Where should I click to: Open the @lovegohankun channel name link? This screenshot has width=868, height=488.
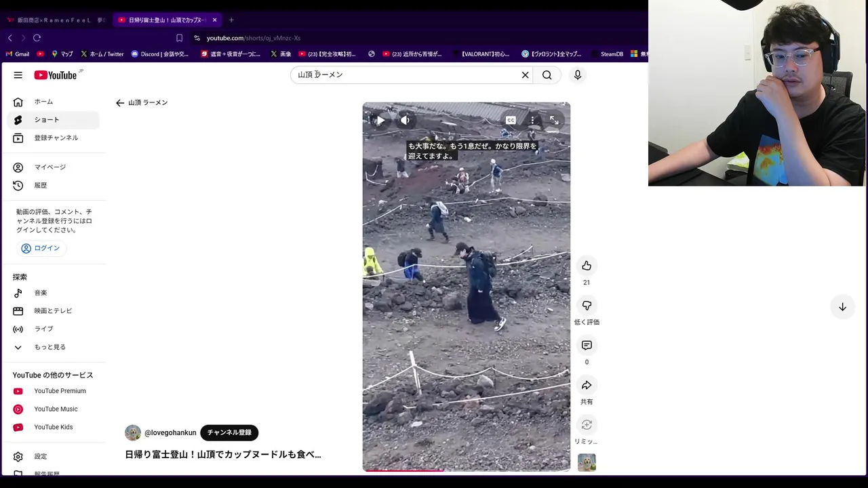[x=170, y=433]
